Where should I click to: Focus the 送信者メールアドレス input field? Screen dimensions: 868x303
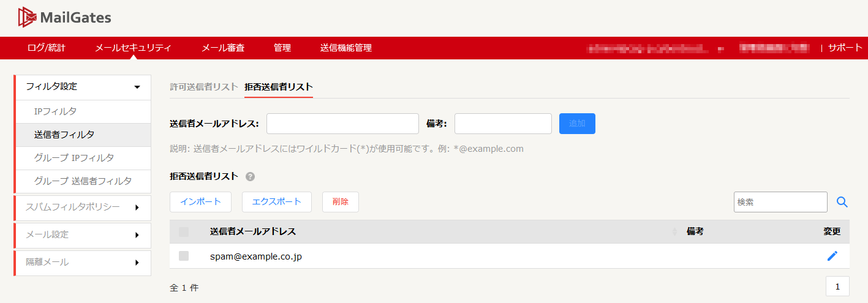[342, 123]
